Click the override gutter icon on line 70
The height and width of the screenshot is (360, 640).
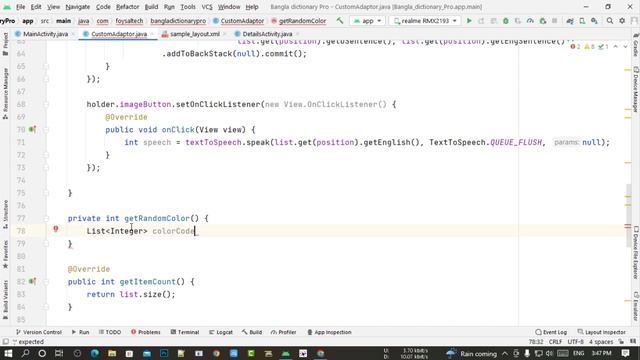(32, 129)
